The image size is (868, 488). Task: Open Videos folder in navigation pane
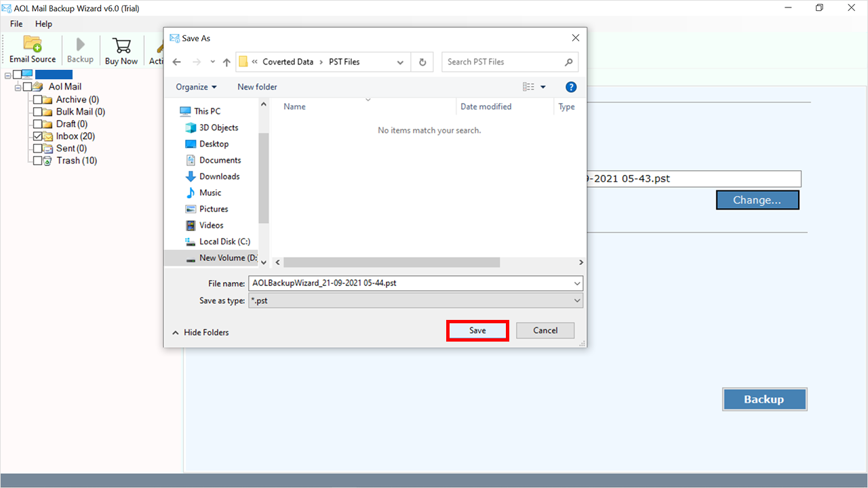tap(204, 225)
